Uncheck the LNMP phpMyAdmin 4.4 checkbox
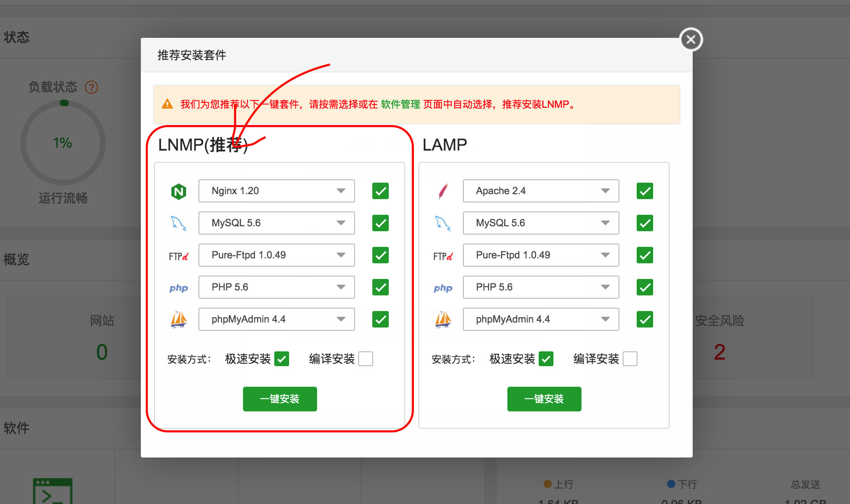The width and height of the screenshot is (850, 504). coord(381,319)
